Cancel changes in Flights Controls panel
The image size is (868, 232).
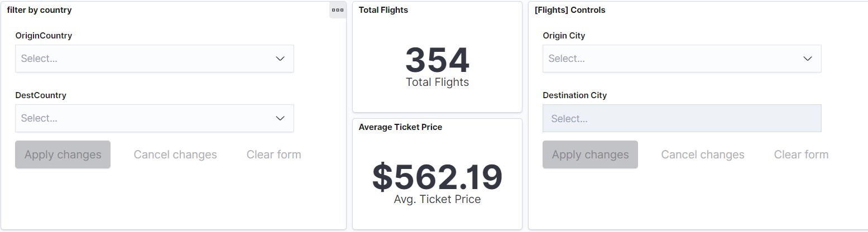(x=702, y=154)
